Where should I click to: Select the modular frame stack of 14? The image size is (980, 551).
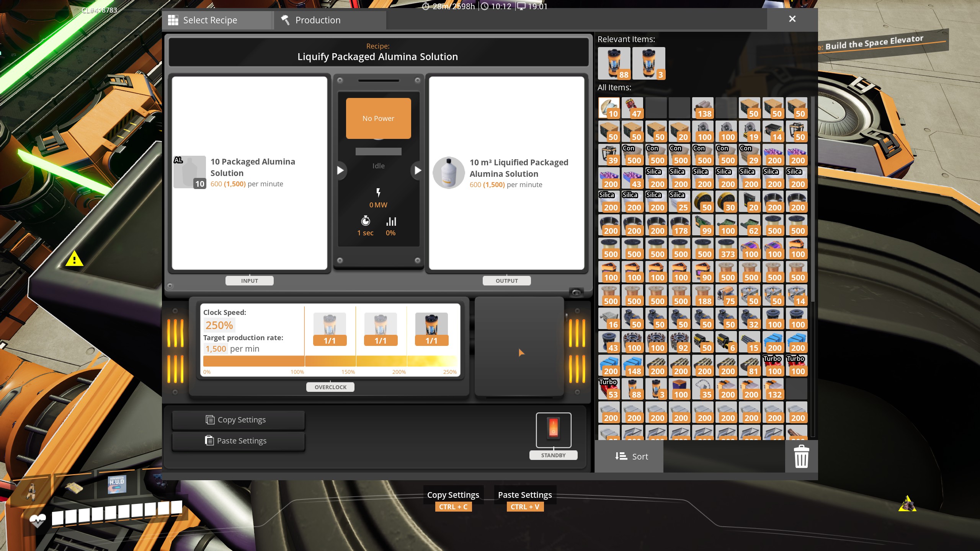coord(797,295)
